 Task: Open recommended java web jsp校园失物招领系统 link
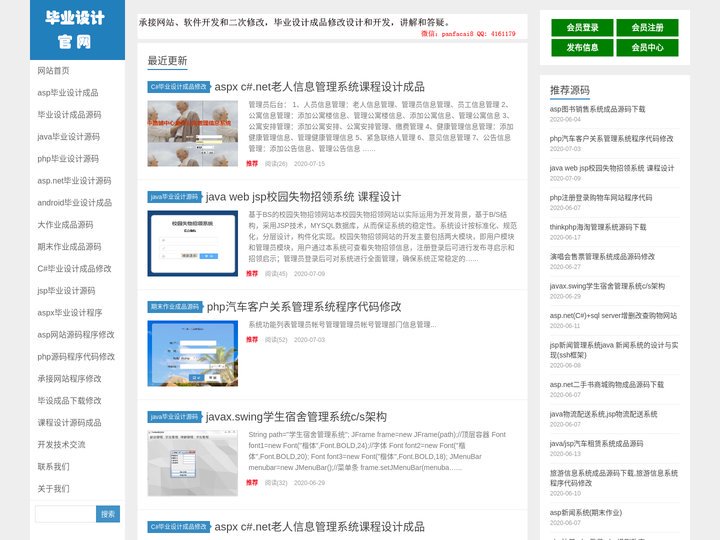[612, 168]
